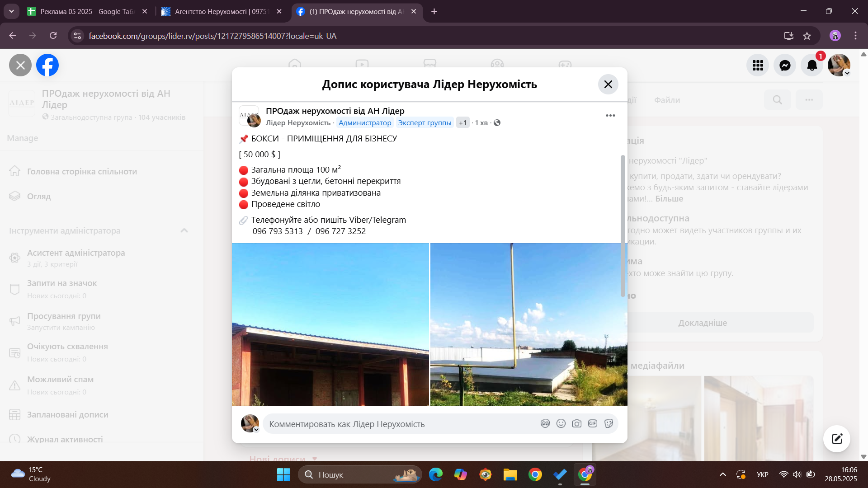The width and height of the screenshot is (868, 488).
Task: Type in the comment input field
Action: [x=398, y=424]
